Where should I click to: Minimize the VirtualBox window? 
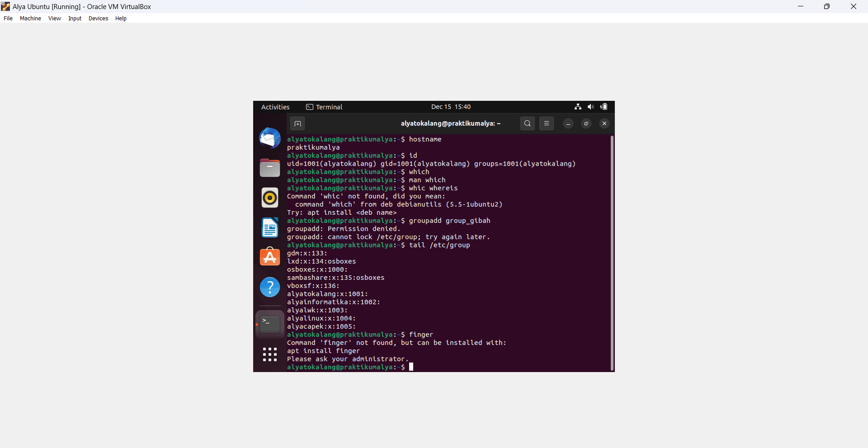click(x=801, y=6)
